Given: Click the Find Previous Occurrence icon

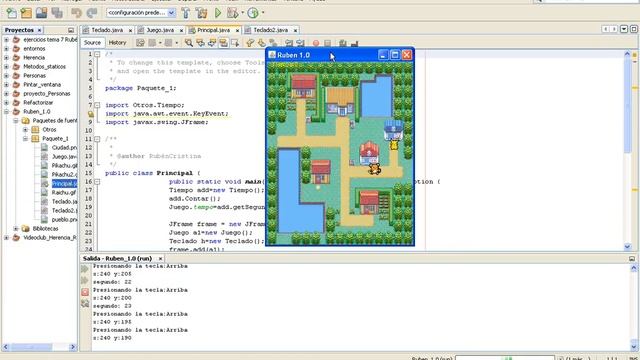Looking at the screenshot, I should tap(200, 43).
